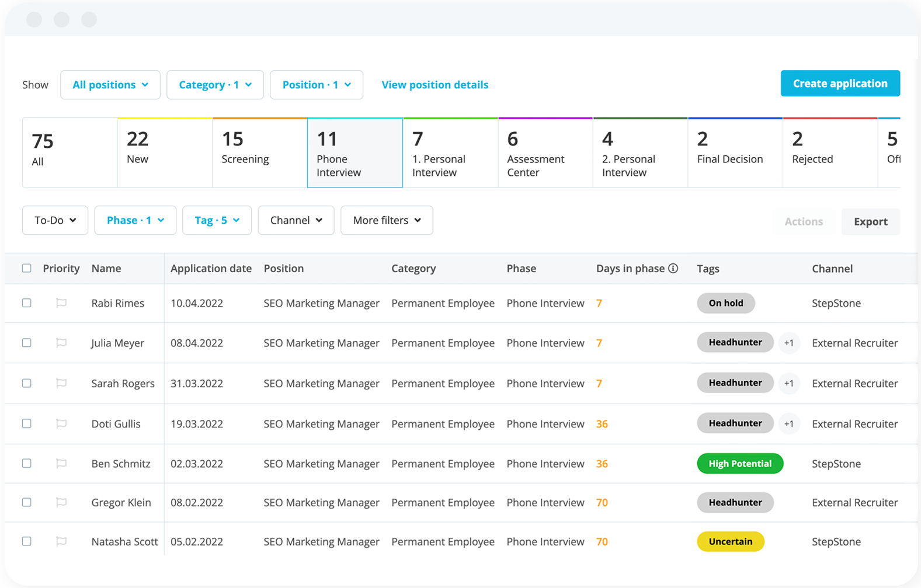Click the Channel column header
This screenshot has height=588, width=921.
(x=832, y=268)
